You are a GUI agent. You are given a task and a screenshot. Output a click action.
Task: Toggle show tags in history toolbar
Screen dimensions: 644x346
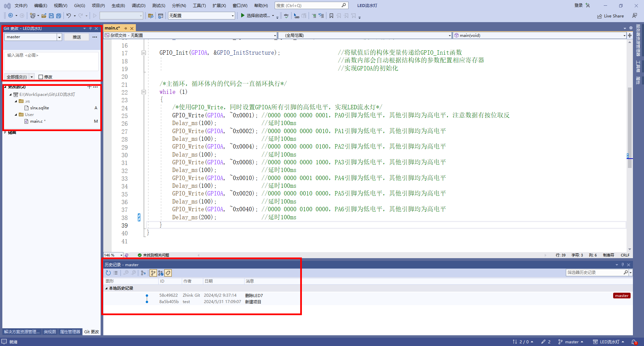pyautogui.click(x=168, y=273)
